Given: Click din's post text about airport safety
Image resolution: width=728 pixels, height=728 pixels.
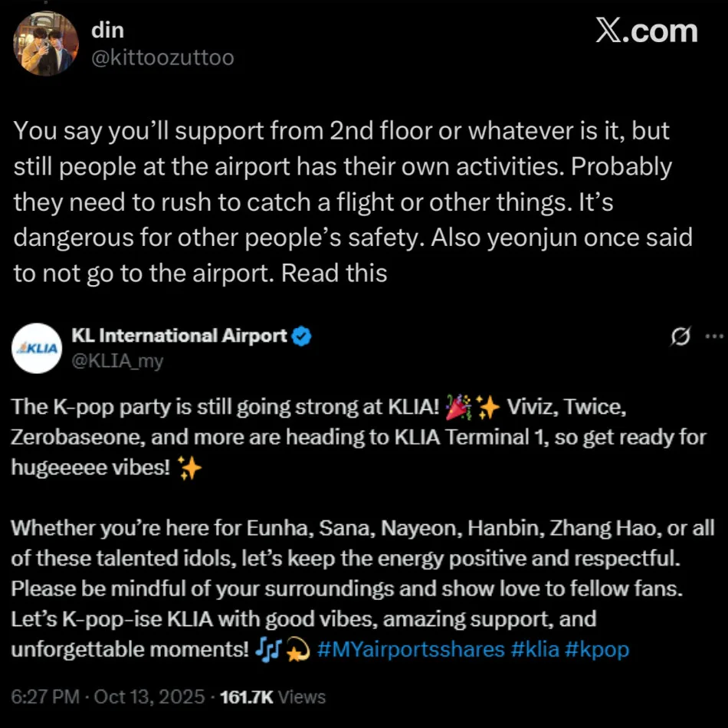Looking at the screenshot, I should (353, 202).
